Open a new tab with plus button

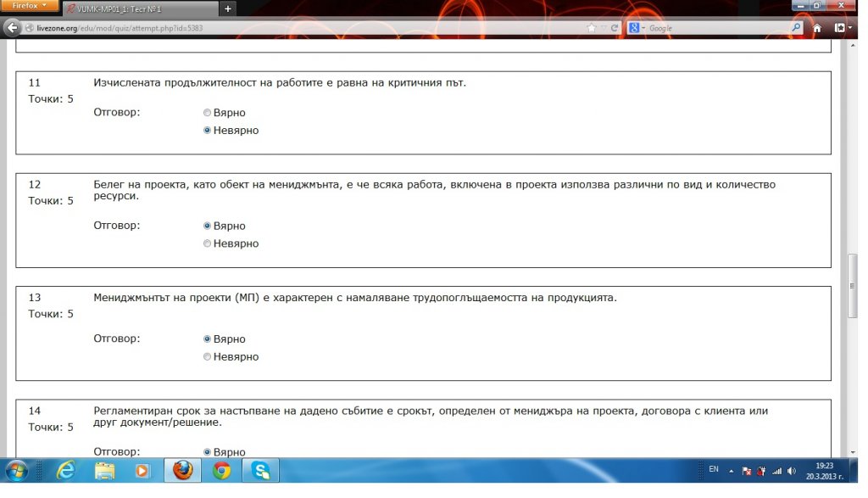pyautogui.click(x=227, y=8)
